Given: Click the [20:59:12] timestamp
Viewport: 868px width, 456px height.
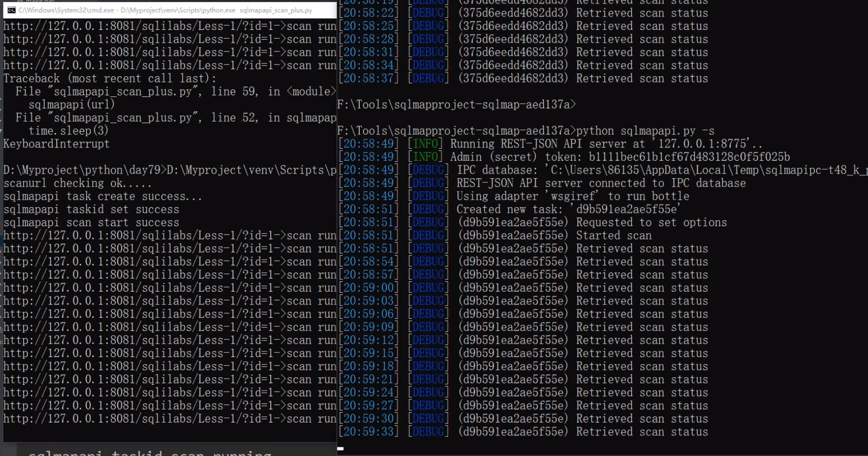Looking at the screenshot, I should pyautogui.click(x=369, y=340).
